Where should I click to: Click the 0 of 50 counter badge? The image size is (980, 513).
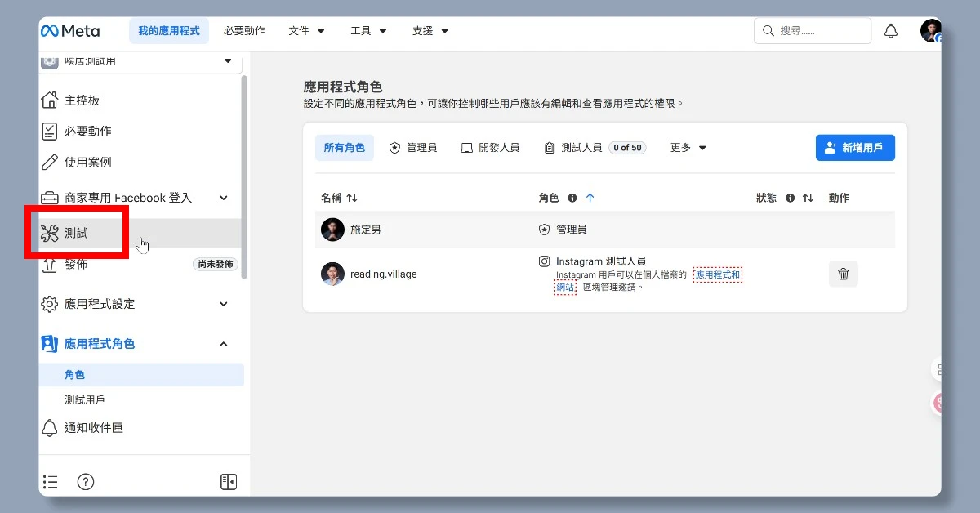(x=627, y=148)
